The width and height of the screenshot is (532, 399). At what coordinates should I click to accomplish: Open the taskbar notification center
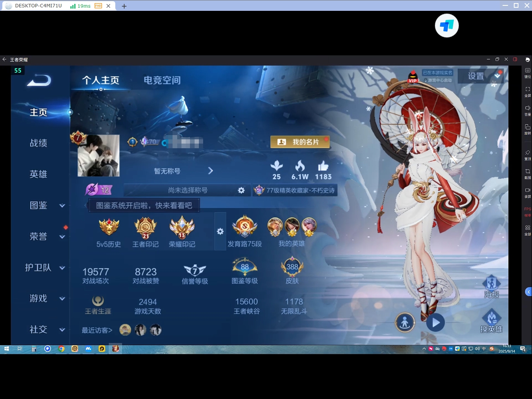tap(523, 349)
